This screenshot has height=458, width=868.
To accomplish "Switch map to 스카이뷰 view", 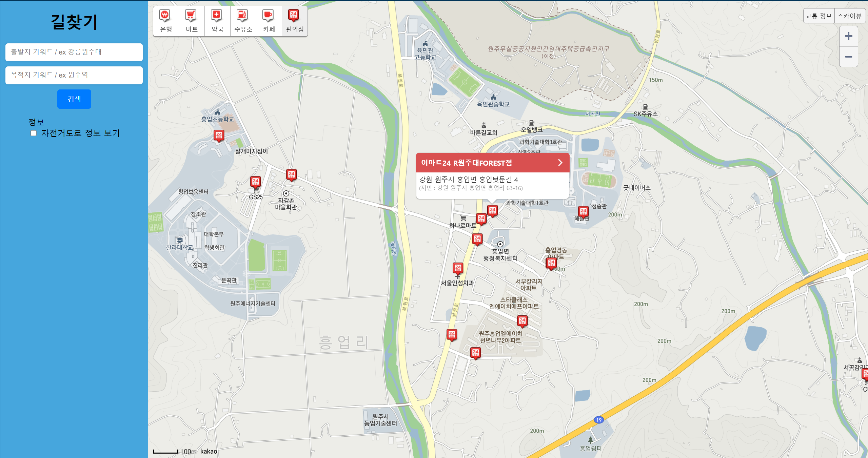I will (849, 16).
